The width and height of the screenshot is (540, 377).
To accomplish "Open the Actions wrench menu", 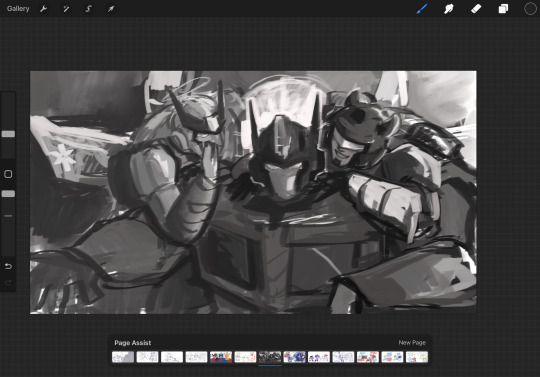I will [43, 9].
